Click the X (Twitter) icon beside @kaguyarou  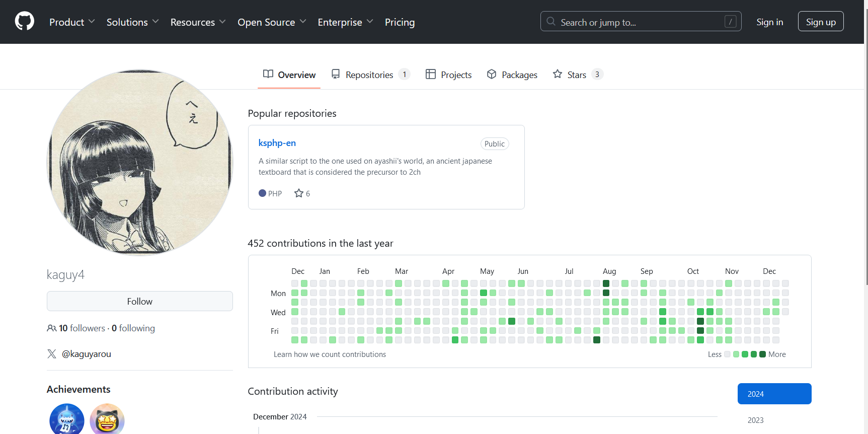point(52,354)
